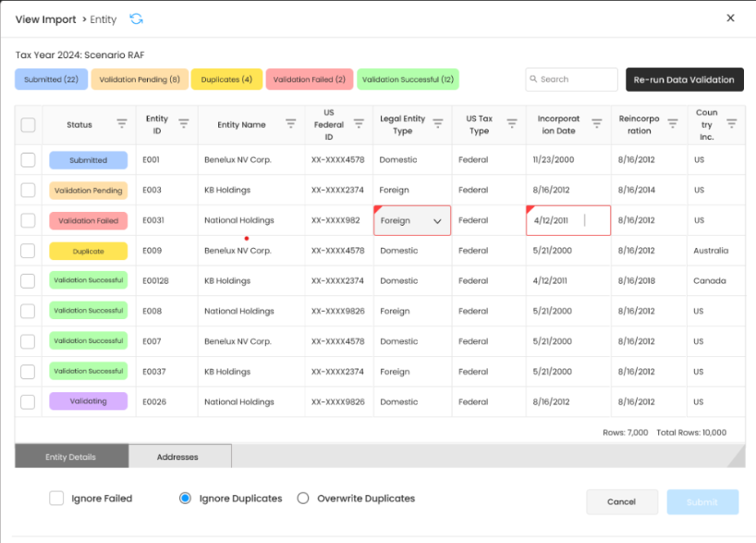This screenshot has width=756, height=543.
Task: Click the View Import breadcrumb
Action: click(x=46, y=19)
